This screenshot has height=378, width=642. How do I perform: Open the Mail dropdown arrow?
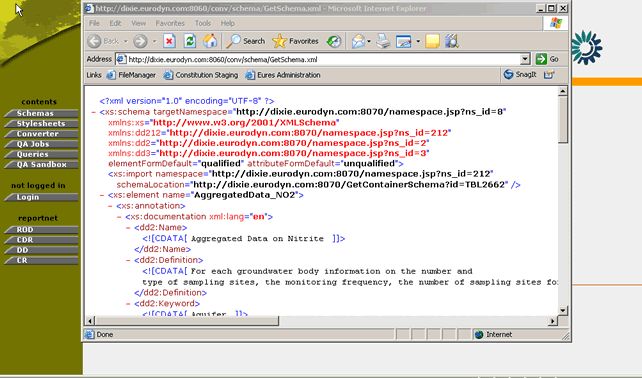tap(369, 41)
